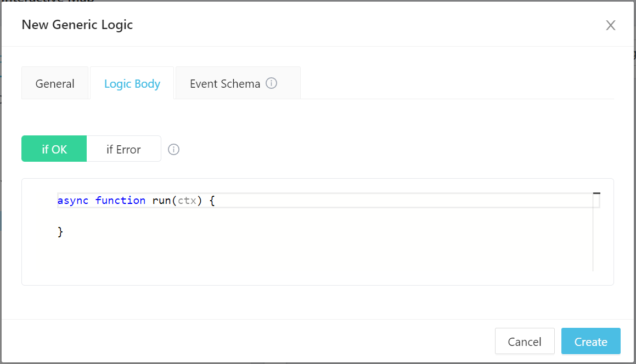Click the run function name
Screen dimensions: 636x364
click(x=161, y=201)
